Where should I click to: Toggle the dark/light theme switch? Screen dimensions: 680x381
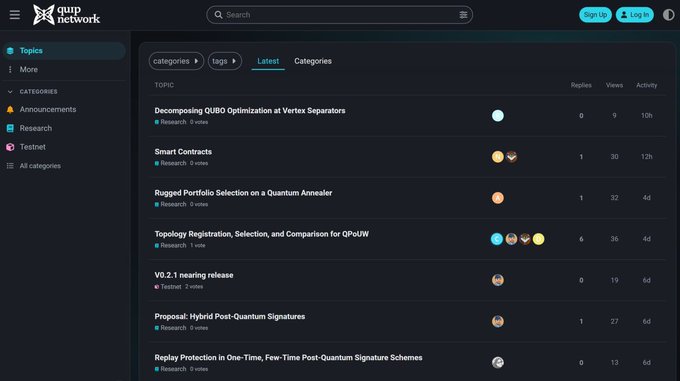pyautogui.click(x=668, y=15)
